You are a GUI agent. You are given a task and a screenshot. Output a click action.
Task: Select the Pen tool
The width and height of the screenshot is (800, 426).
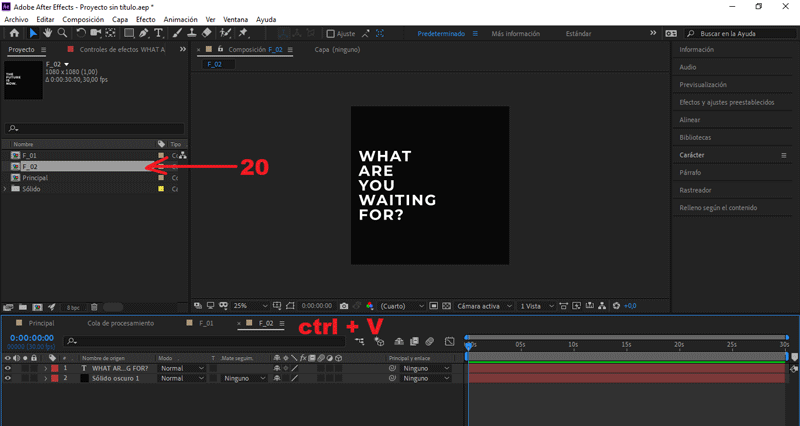144,33
